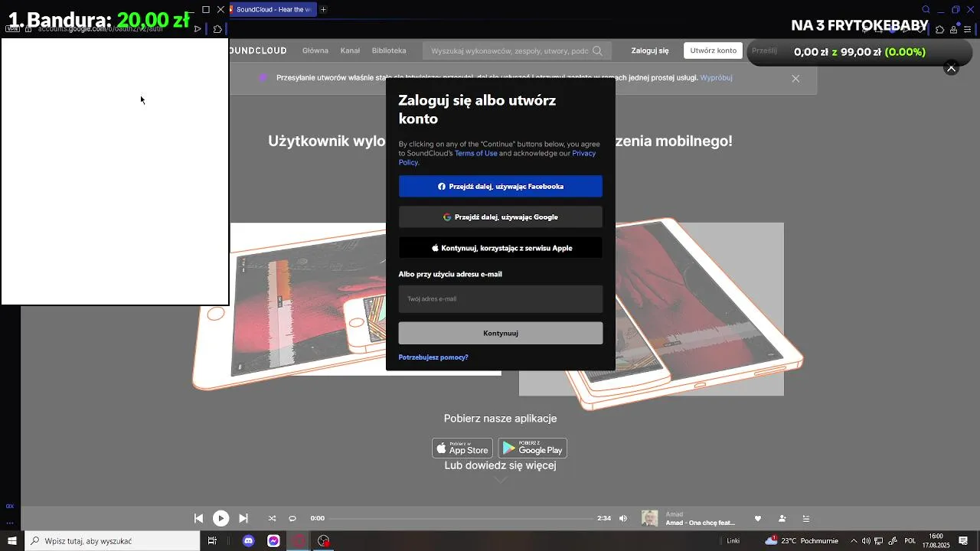
Task: Open the Windows Start menu
Action: point(11,541)
